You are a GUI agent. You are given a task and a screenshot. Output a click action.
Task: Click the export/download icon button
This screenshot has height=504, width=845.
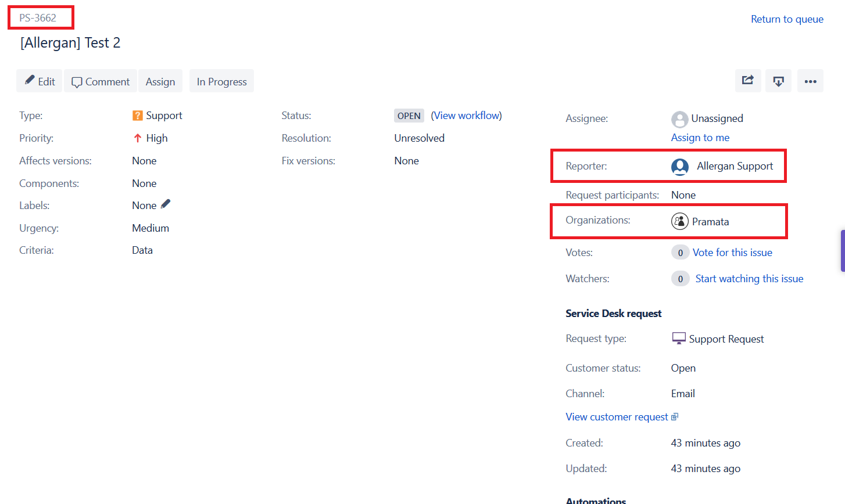(x=779, y=81)
